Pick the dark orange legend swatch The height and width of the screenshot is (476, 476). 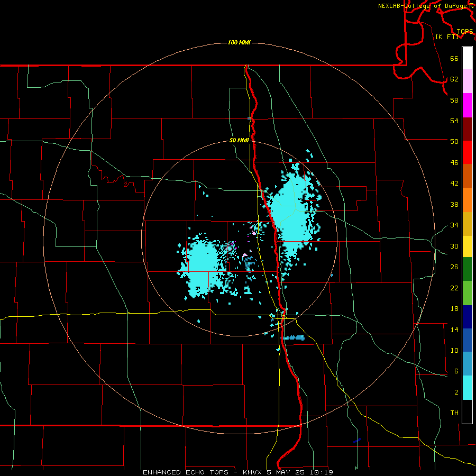[467, 176]
